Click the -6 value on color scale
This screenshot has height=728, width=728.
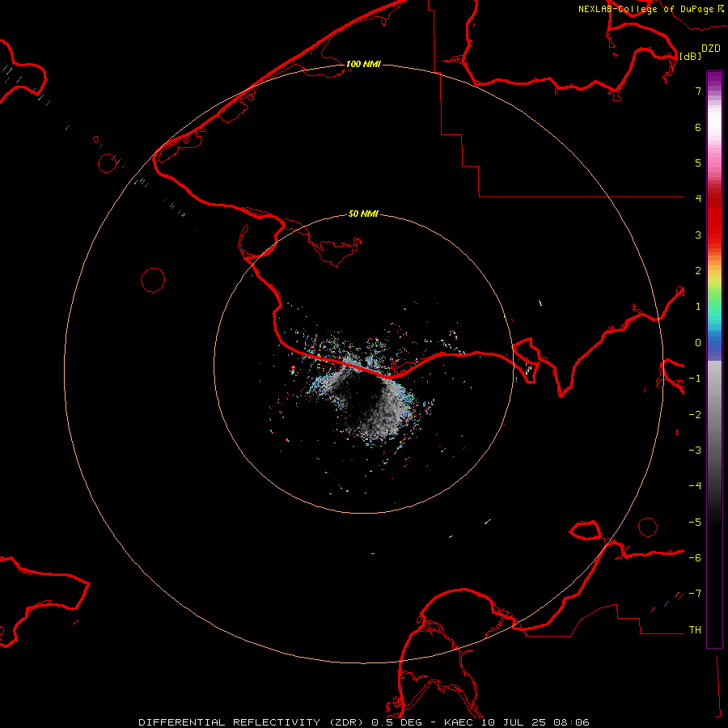pos(695,558)
